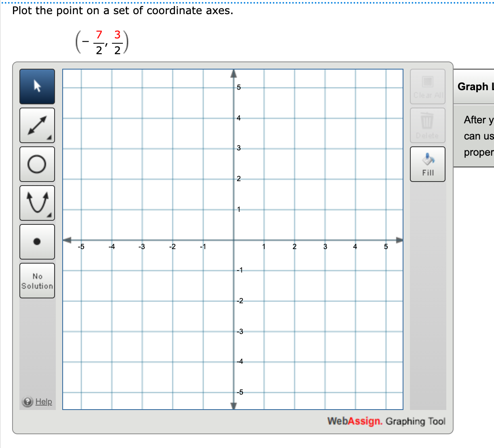Viewport: 494px width, 448px height.
Task: Click the Fill paint bucket icon
Action: [427, 161]
